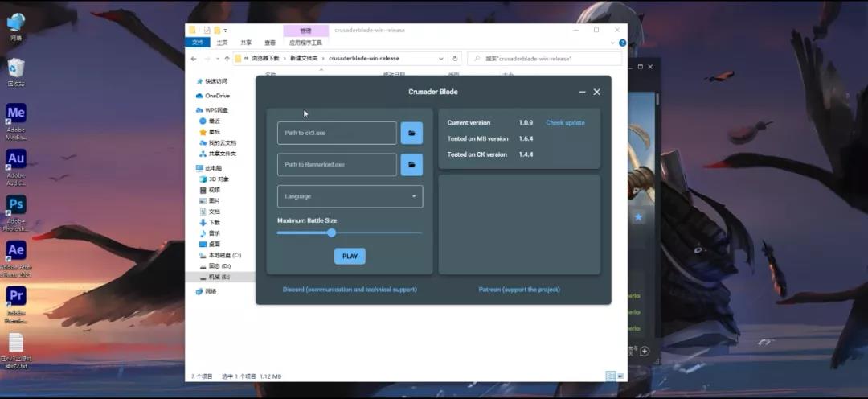This screenshot has height=399, width=868.
Task: Close the Crusader Blade launcher
Action: (x=596, y=92)
